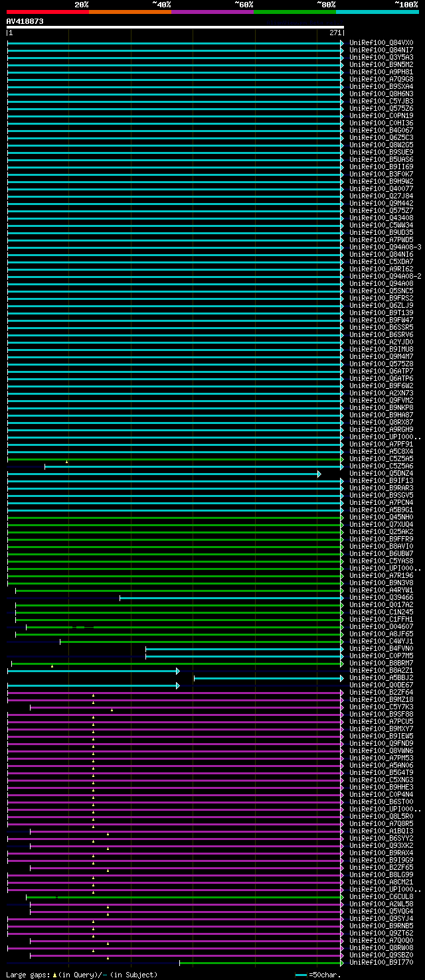Screen dimensions: 425x980
Task: Select hit label UniRef100_A7Q9G8
Action: 381,79
